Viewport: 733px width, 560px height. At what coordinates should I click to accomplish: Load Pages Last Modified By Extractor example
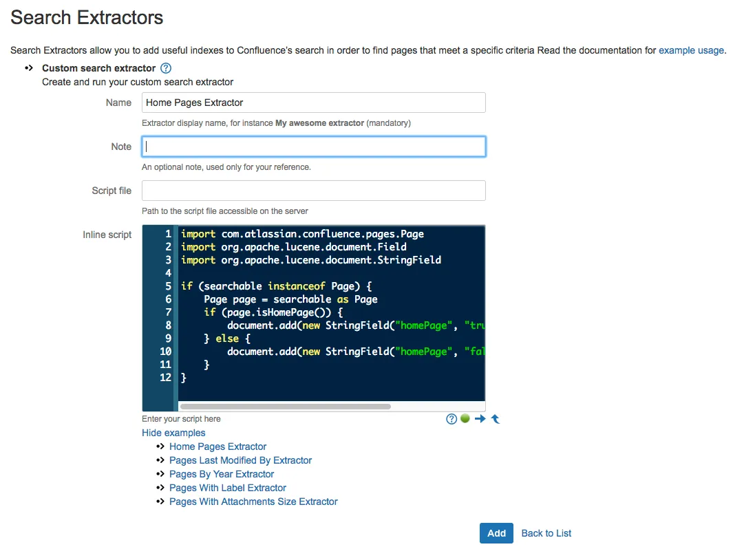[240, 460]
